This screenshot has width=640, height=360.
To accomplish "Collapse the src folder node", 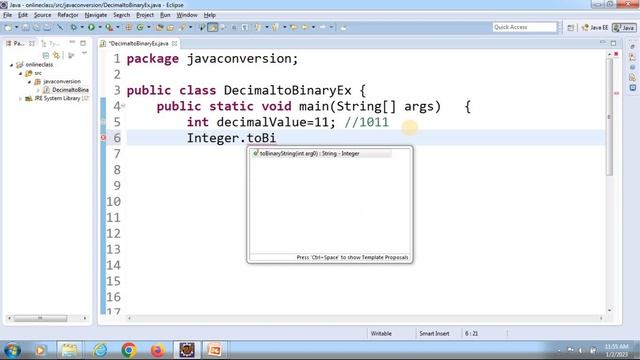I will 20,73.
